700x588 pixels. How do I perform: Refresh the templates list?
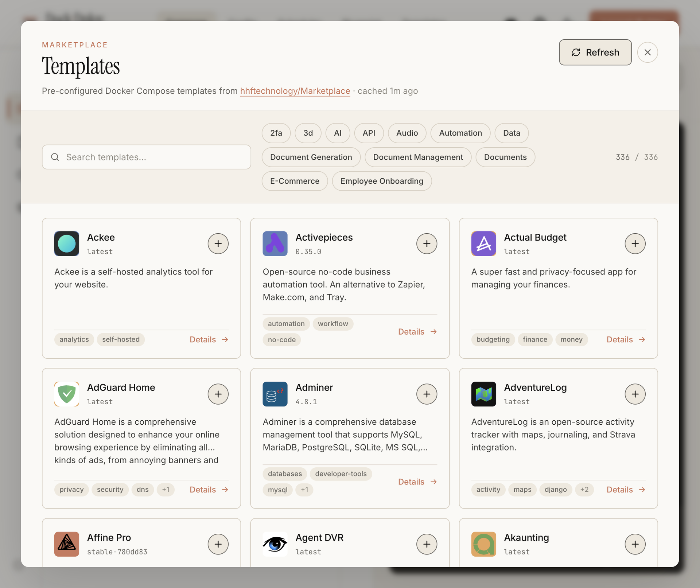(595, 52)
